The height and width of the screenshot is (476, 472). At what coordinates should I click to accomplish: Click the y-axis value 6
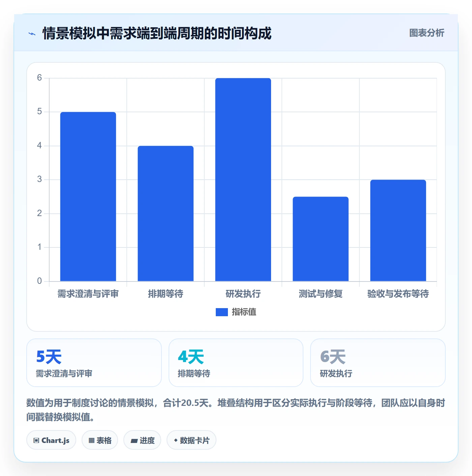[x=39, y=78]
